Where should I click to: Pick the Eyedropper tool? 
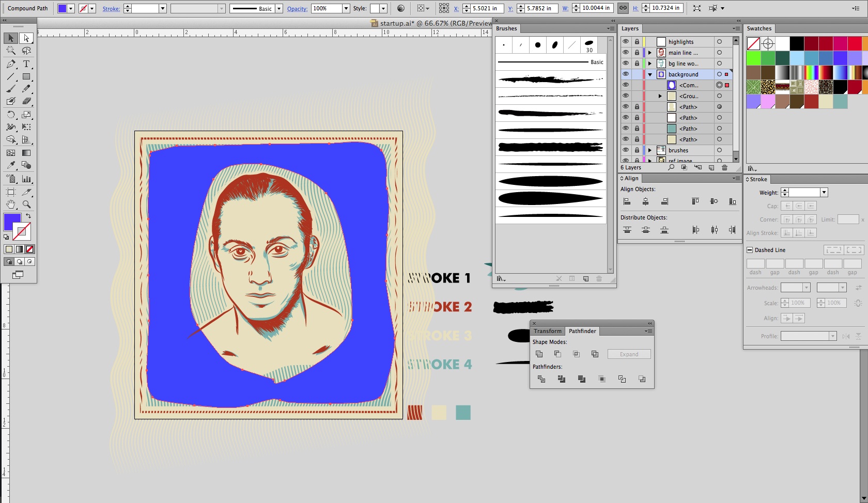point(11,165)
